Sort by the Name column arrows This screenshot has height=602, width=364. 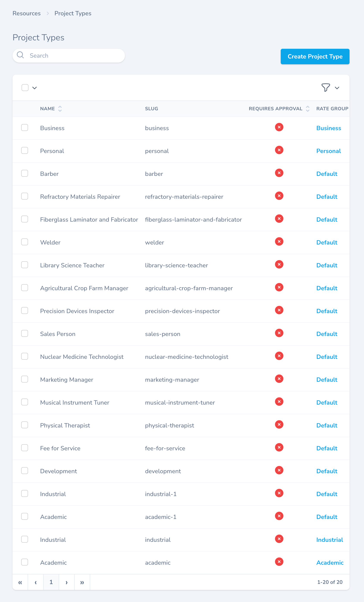60,109
